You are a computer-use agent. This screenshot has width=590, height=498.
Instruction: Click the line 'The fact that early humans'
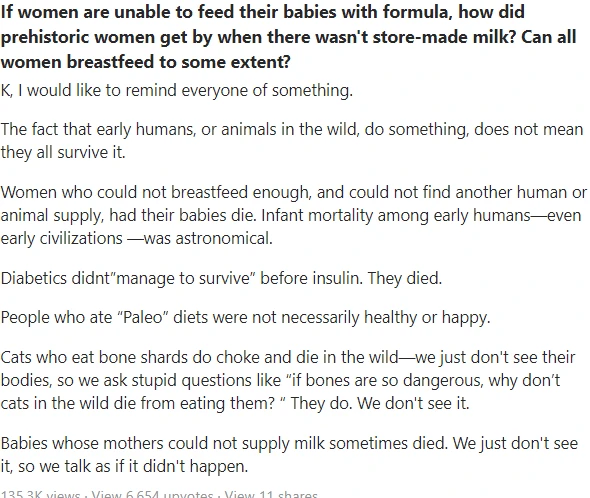[x=292, y=129]
